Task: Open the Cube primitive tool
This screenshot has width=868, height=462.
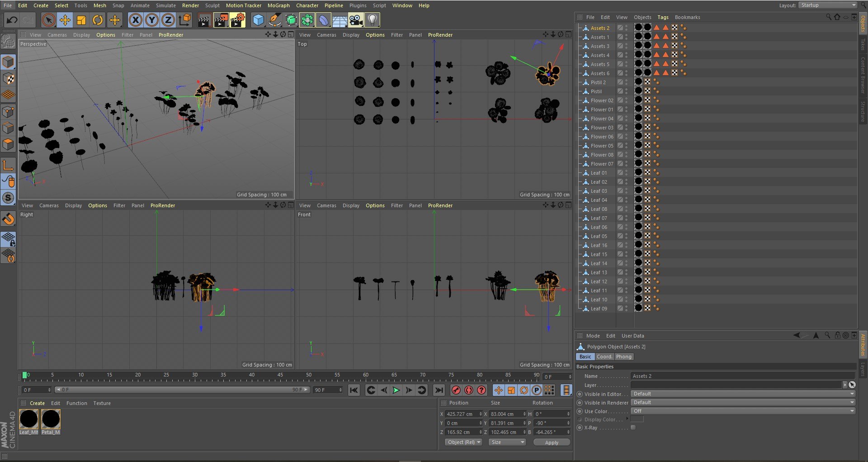Action: (258, 20)
